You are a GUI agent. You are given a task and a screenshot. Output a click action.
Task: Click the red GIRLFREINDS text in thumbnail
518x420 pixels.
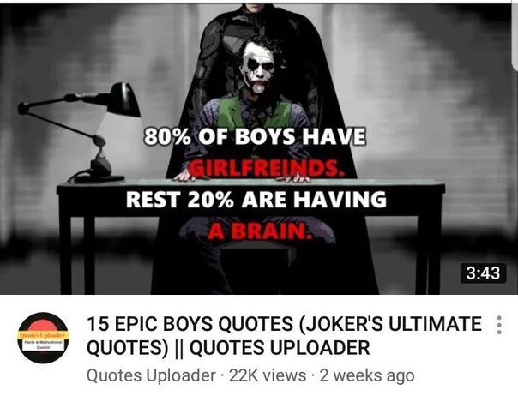(x=267, y=169)
